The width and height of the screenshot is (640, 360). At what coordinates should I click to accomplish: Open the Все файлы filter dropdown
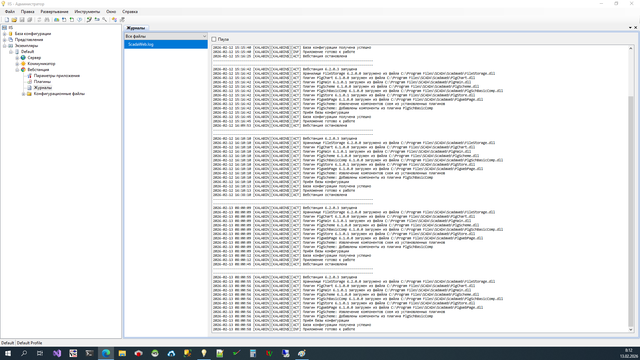tap(166, 36)
